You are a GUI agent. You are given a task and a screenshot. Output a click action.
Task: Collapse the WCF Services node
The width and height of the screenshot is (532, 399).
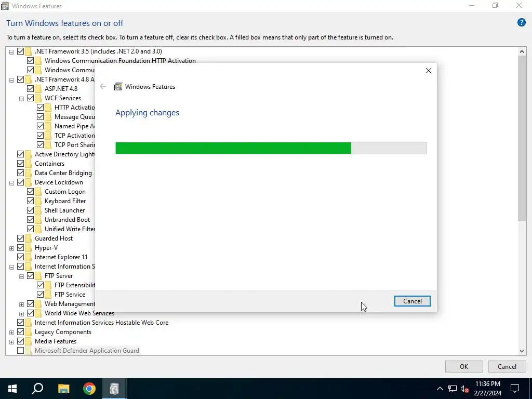tap(21, 99)
